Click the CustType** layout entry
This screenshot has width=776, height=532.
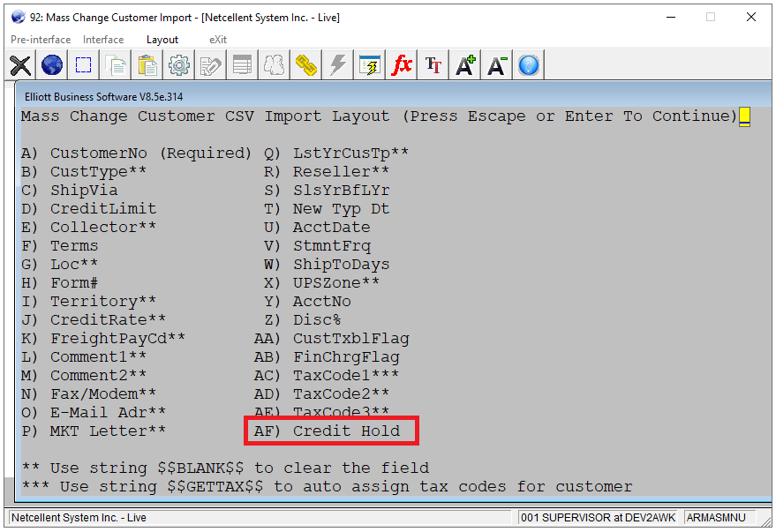(x=84, y=171)
